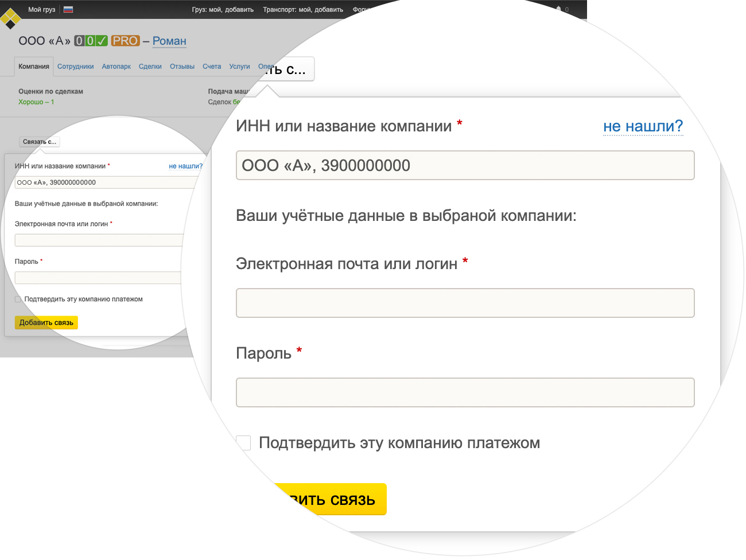Click the magnified ООО «А», 3900000000 field
The height and width of the screenshot is (560, 746).
point(465,165)
